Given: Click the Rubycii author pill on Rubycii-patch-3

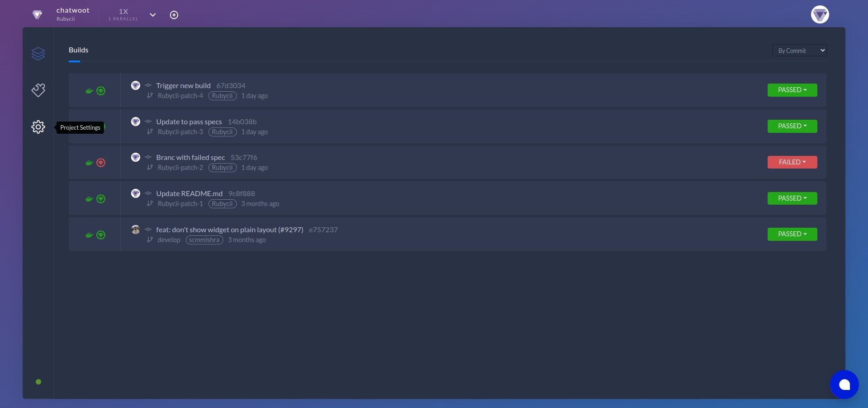Looking at the screenshot, I should click(222, 132).
